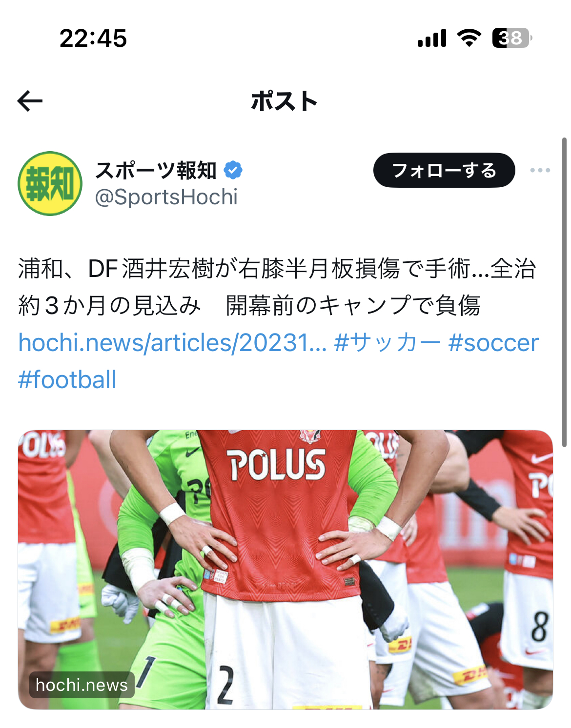This screenshot has width=571, height=728.
Task: Open the hochi.news article link
Action: (172, 343)
